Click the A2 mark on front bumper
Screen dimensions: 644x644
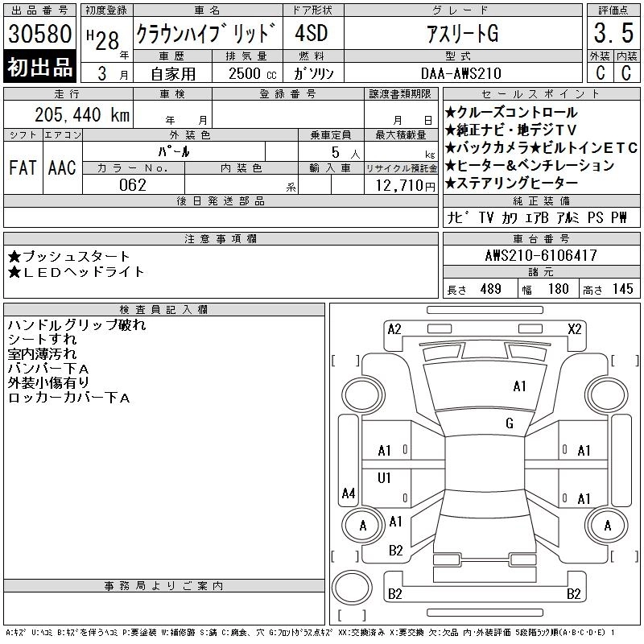pos(394,329)
